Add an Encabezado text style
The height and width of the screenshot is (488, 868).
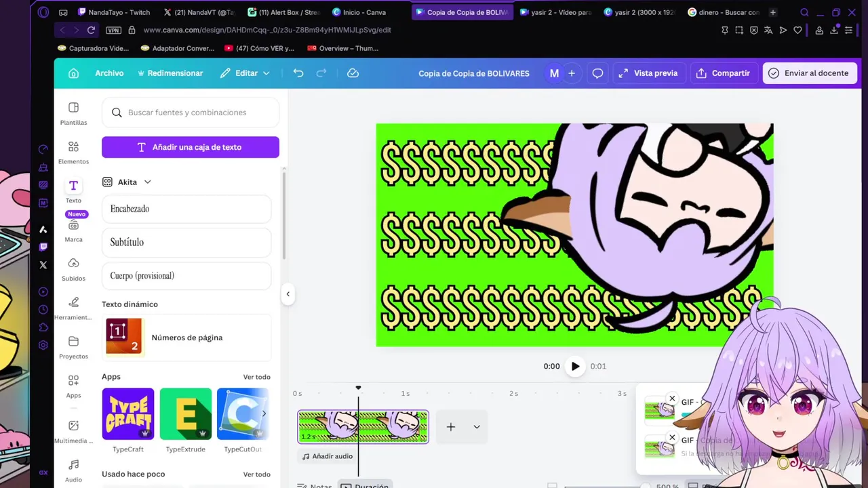click(186, 209)
